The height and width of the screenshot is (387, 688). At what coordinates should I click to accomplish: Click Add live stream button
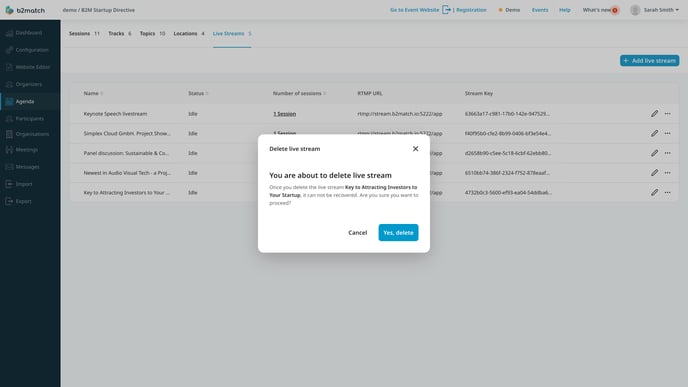tap(649, 61)
